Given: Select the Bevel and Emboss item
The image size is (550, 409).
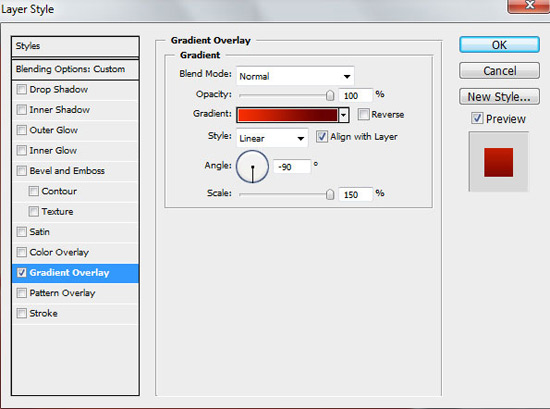Looking at the screenshot, I should tap(75, 171).
